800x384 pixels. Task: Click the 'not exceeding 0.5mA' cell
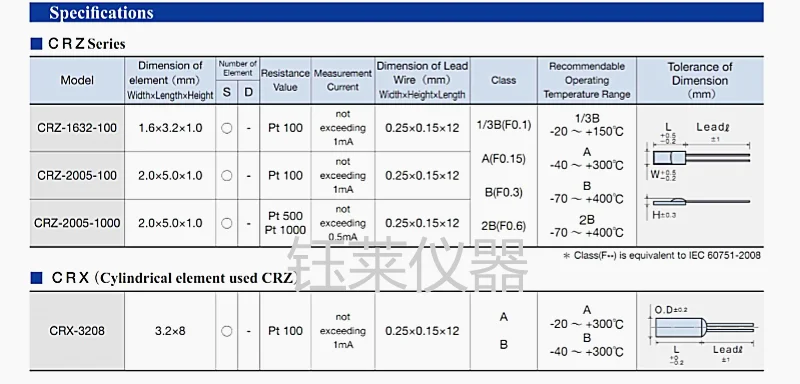point(343,223)
